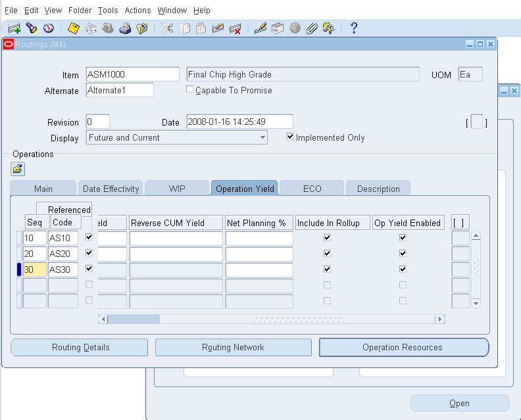Click the Routing Network button
Image resolution: width=521 pixels, height=420 pixels.
[x=234, y=347]
